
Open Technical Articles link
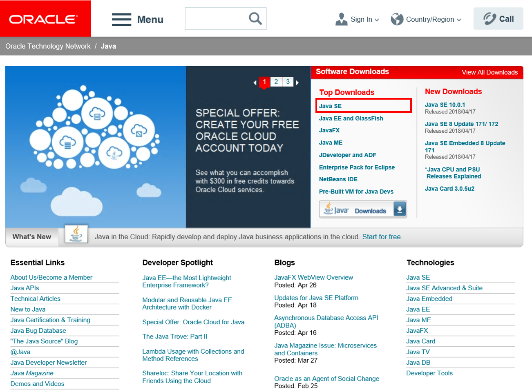36,298
